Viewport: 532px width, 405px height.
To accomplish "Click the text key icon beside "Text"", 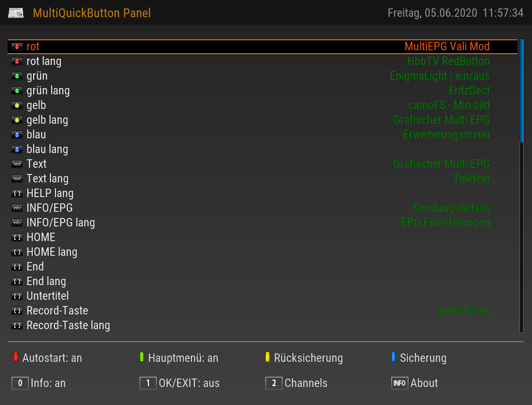I will pyautogui.click(x=17, y=164).
